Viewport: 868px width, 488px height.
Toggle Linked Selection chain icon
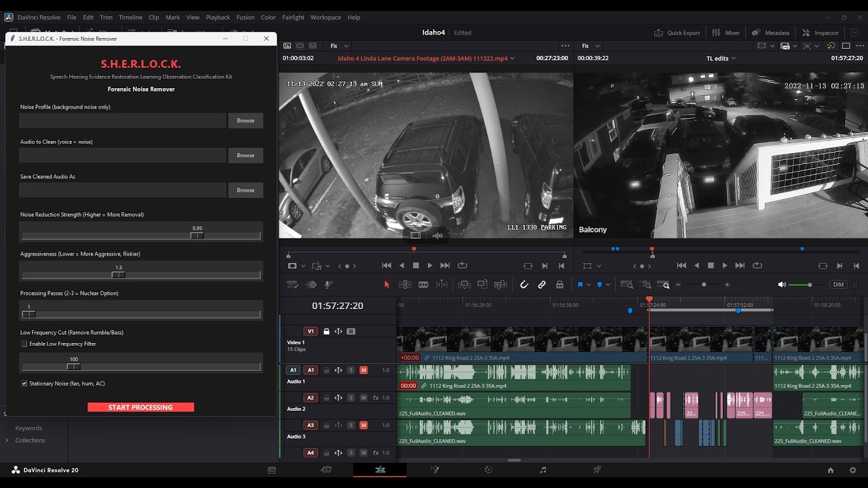542,285
